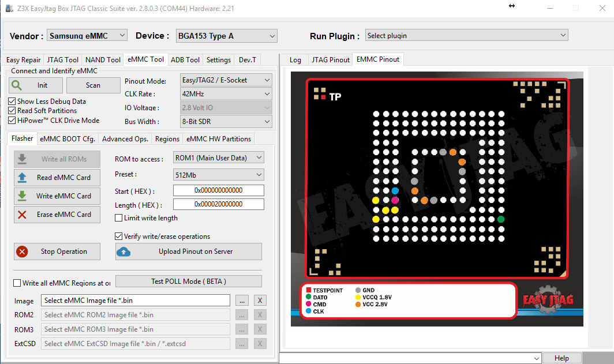Viewport: 614px width, 364px height.
Task: Click the red X Erase eMMC Card icon
Action: click(23, 215)
